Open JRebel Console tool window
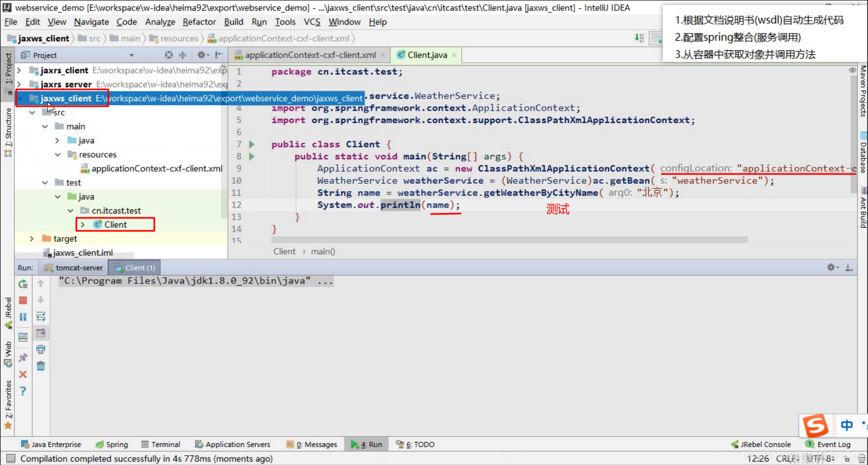This screenshot has width=868, height=465. (761, 444)
